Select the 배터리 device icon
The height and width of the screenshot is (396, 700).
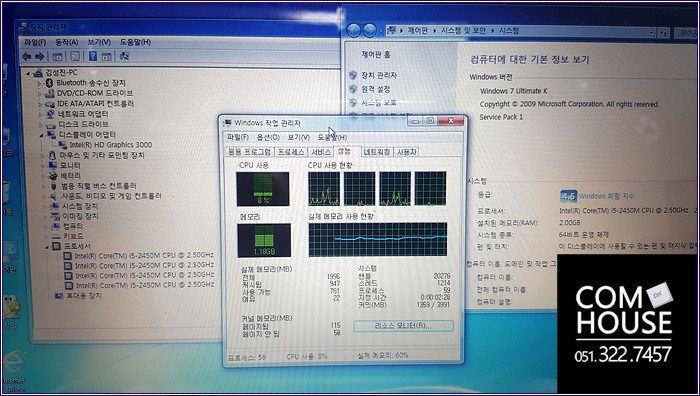(x=53, y=176)
